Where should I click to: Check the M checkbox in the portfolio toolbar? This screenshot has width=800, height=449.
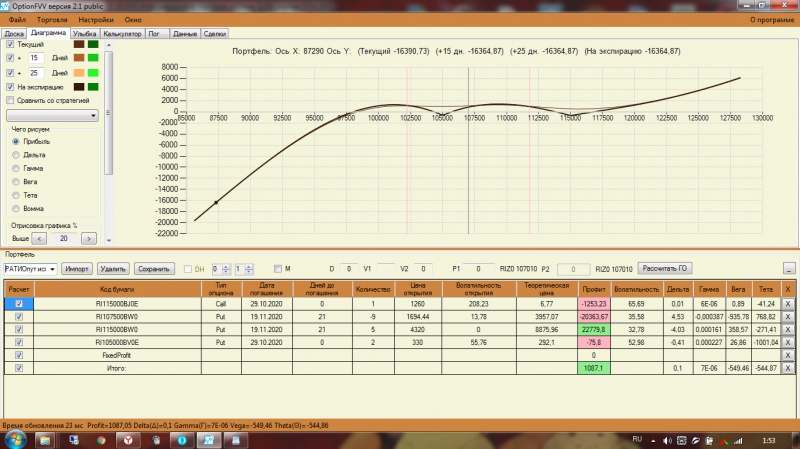(278, 268)
